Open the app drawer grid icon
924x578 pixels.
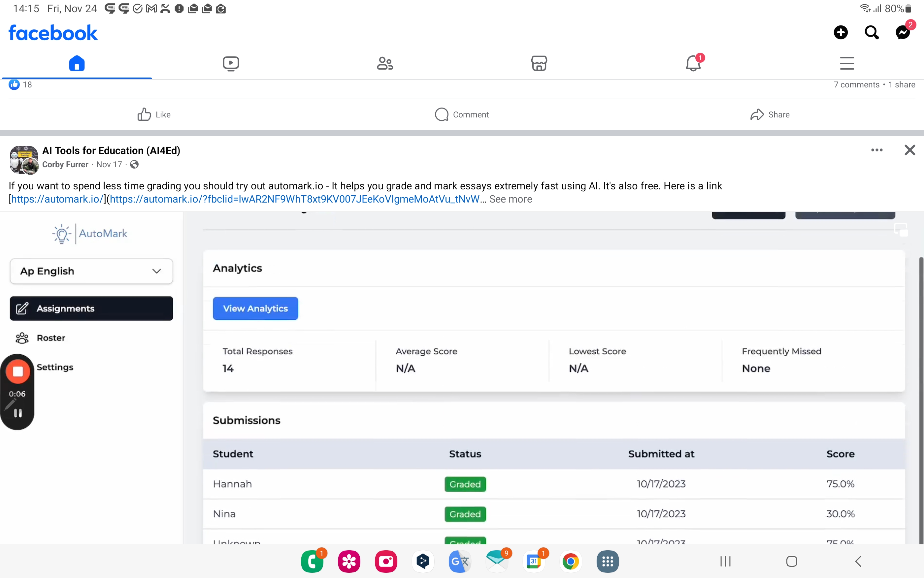tap(608, 561)
